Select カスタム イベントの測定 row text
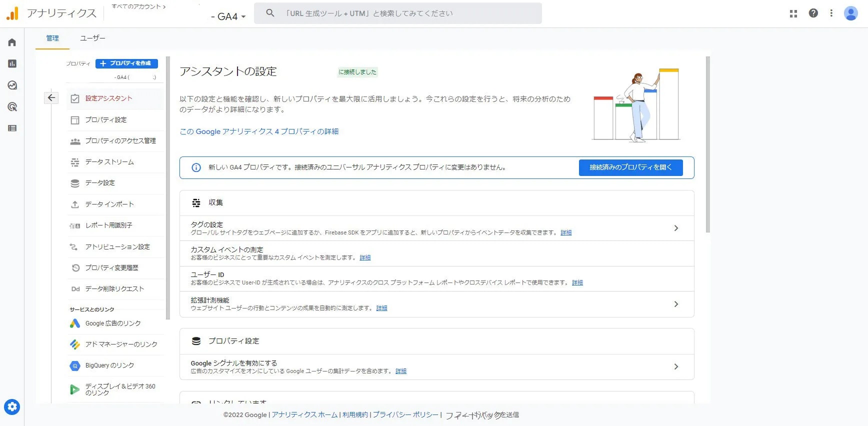 pyautogui.click(x=226, y=249)
